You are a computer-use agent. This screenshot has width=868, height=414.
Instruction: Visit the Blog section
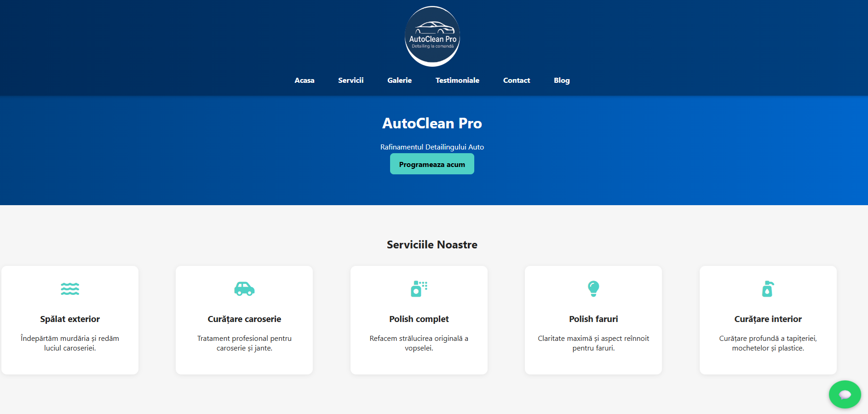pos(562,80)
